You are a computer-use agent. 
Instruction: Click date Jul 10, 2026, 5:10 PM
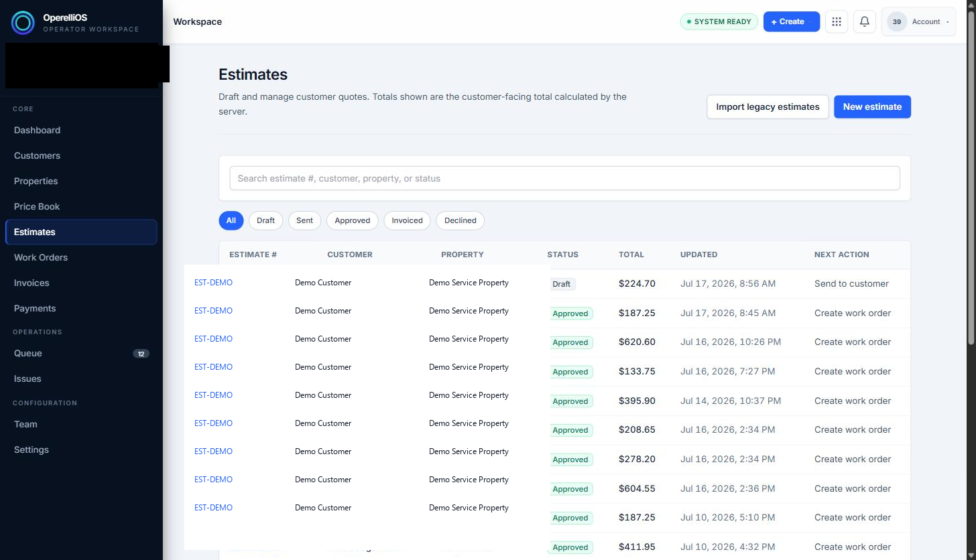[x=727, y=518]
